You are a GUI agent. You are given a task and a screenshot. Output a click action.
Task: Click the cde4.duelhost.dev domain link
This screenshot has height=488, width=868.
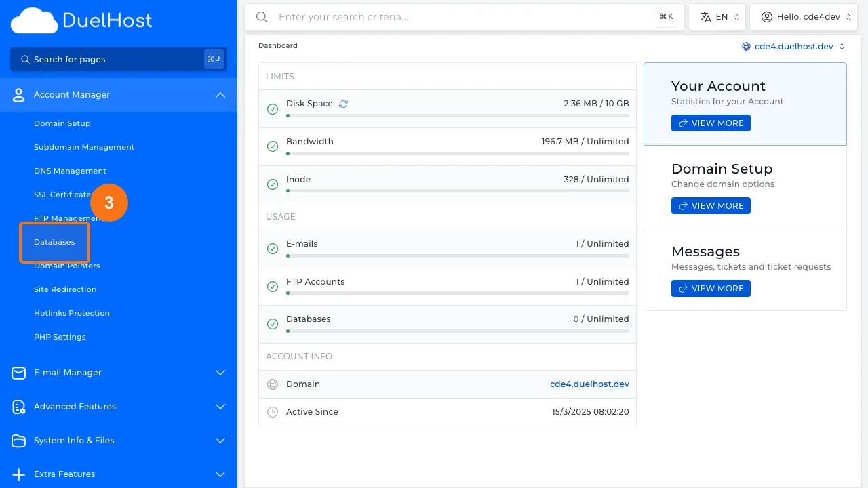point(589,384)
